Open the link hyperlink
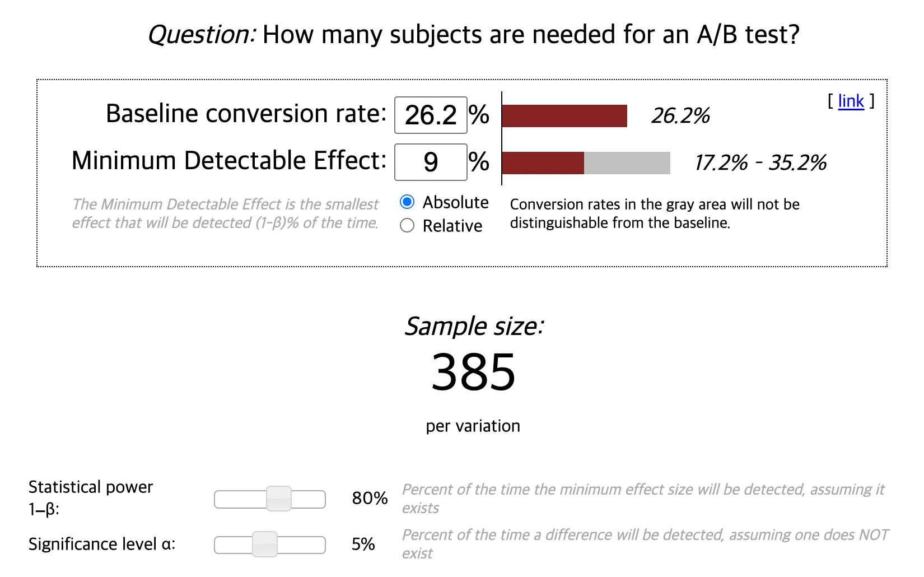This screenshot has width=924, height=577. [x=851, y=101]
